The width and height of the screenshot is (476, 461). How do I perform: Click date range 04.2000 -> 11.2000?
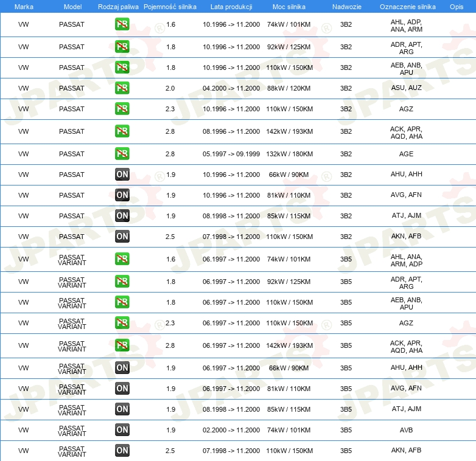(x=231, y=88)
